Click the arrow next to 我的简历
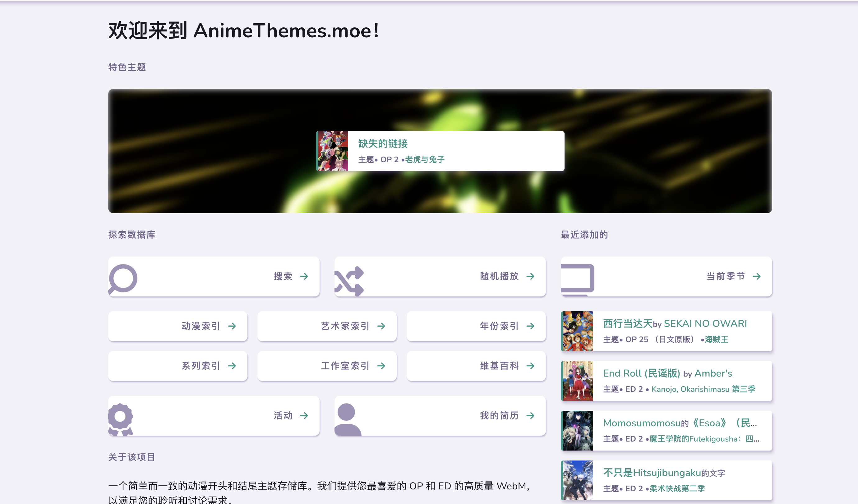The width and height of the screenshot is (858, 504). tap(530, 415)
